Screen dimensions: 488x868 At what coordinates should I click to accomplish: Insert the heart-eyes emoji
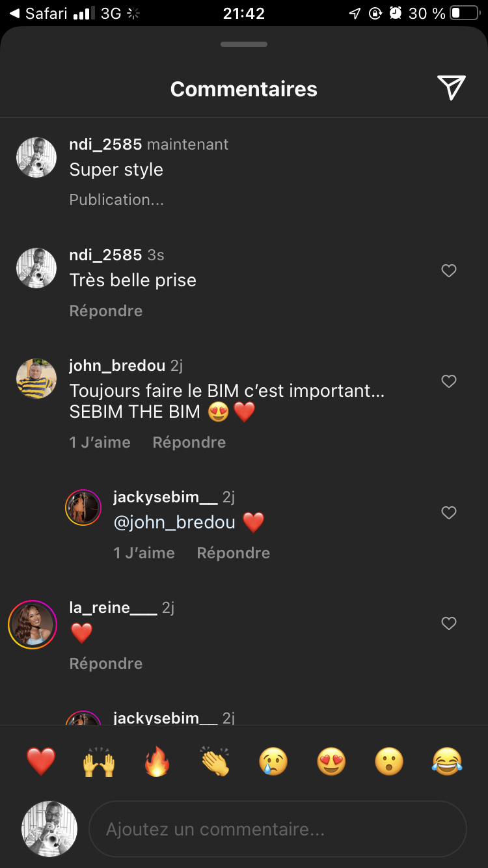331,761
